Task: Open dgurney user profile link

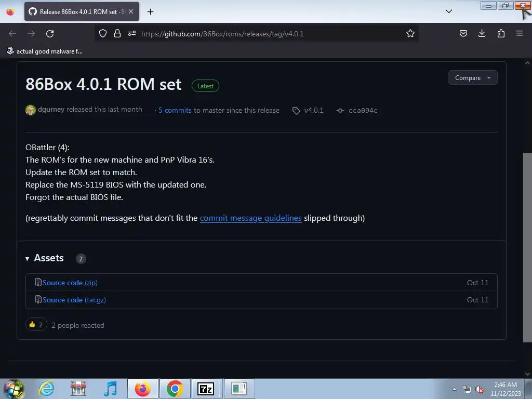Action: click(51, 109)
